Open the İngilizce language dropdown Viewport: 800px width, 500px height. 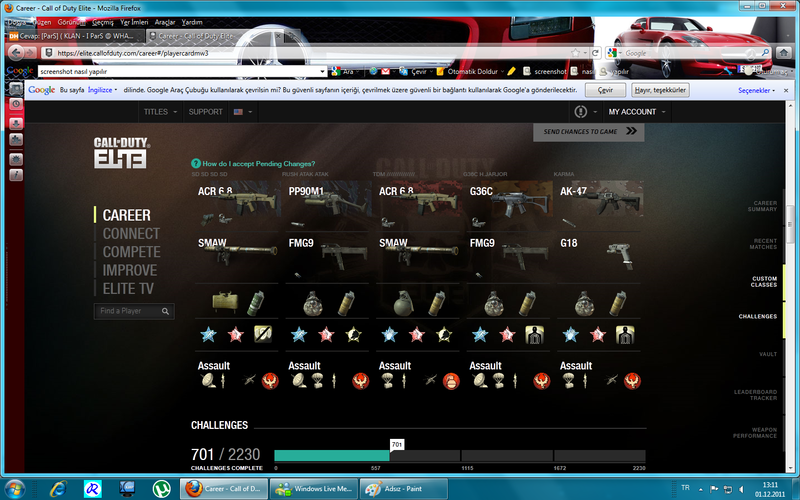[102, 90]
